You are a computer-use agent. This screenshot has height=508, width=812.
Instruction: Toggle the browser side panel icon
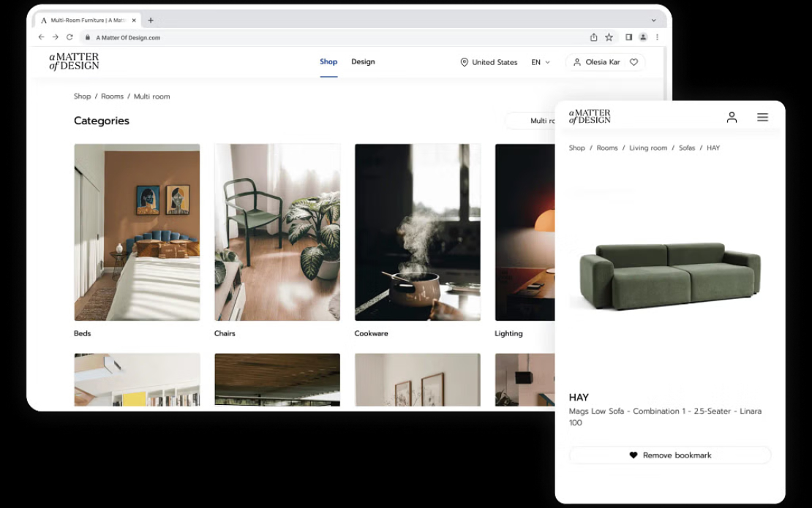point(628,37)
